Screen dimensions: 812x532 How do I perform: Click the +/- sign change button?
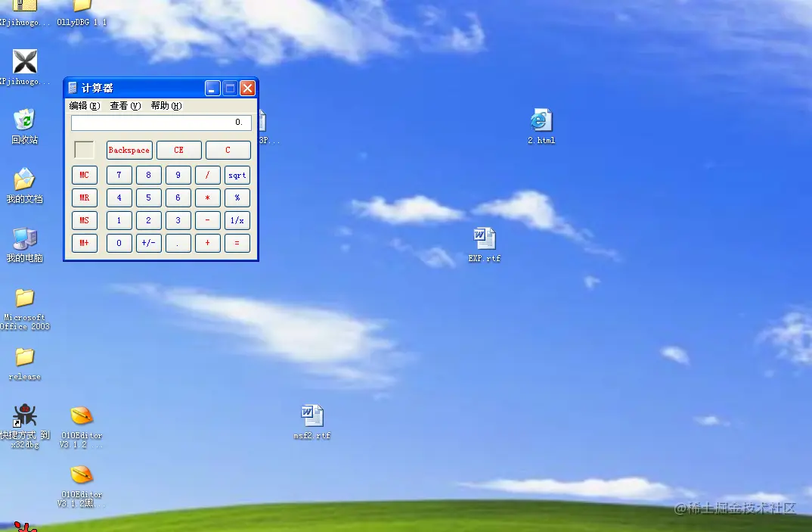[149, 243]
